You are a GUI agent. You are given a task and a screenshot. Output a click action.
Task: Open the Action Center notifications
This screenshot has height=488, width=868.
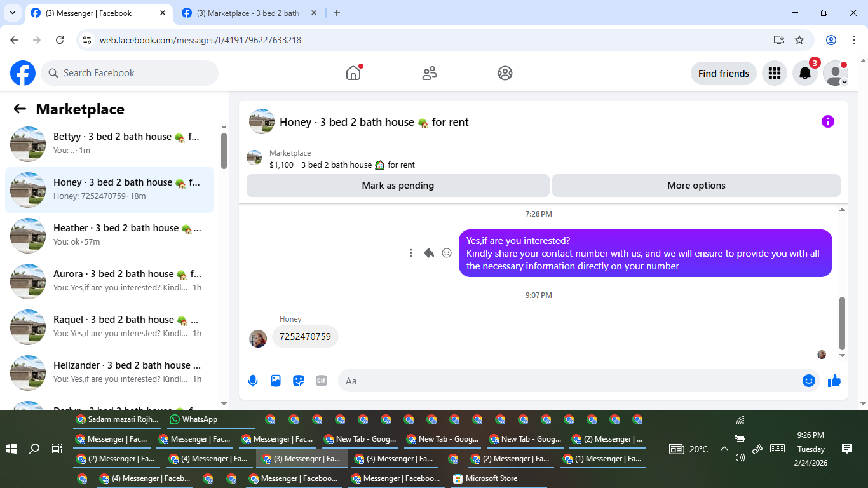click(846, 449)
